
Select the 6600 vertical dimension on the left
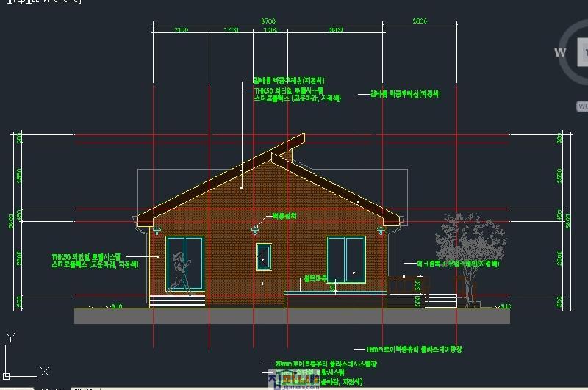pyautogui.click(x=12, y=220)
